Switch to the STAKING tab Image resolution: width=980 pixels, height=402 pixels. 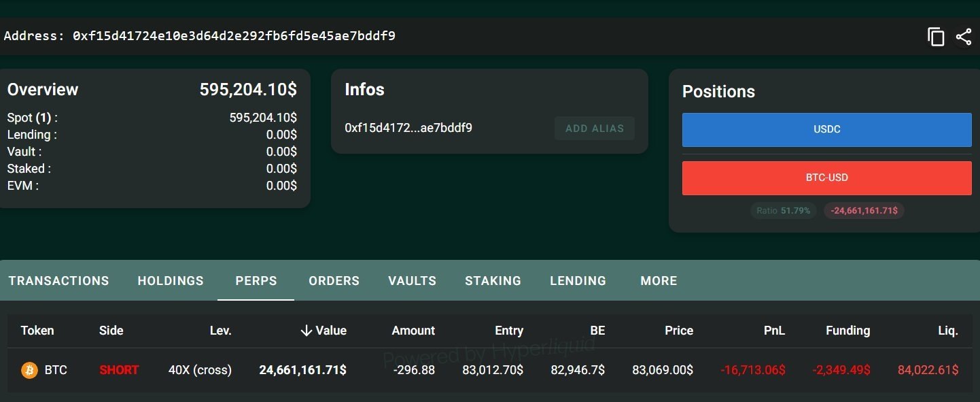coord(493,281)
